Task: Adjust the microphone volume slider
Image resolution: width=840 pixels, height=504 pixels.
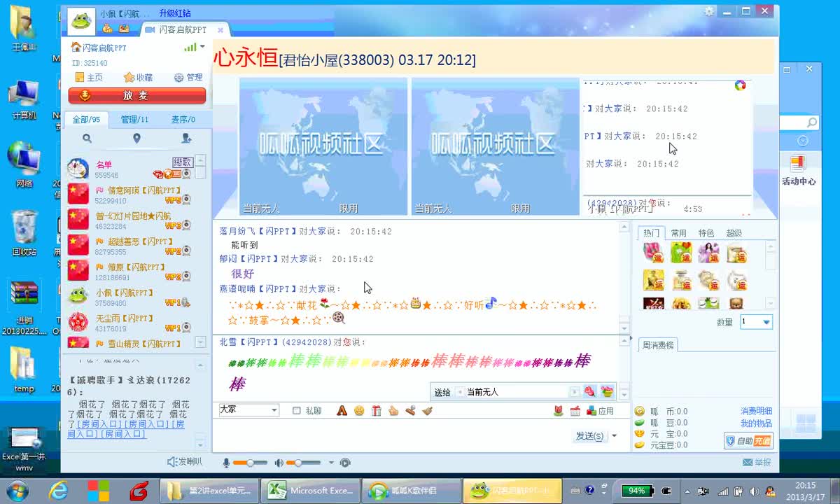Action: click(250, 463)
